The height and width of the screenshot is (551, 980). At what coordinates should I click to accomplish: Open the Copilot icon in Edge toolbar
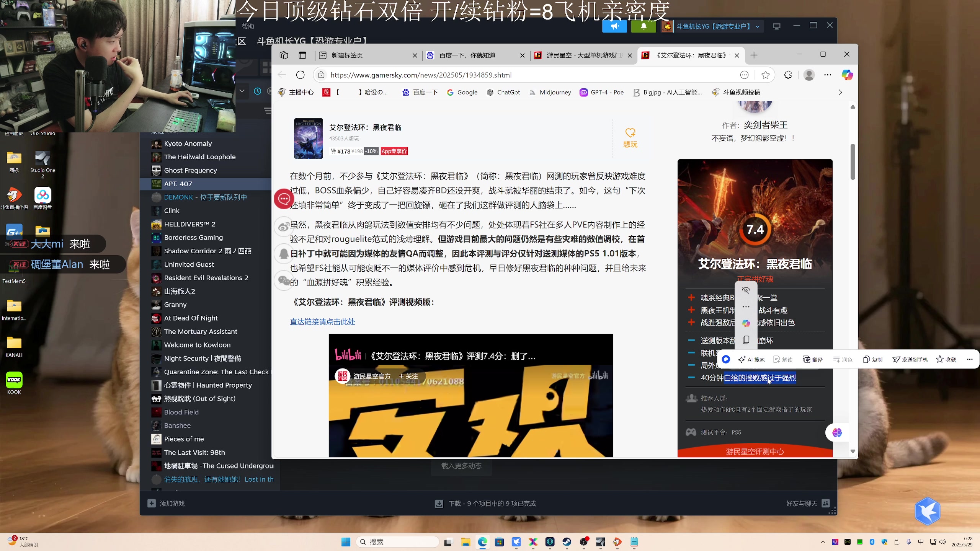pyautogui.click(x=847, y=75)
